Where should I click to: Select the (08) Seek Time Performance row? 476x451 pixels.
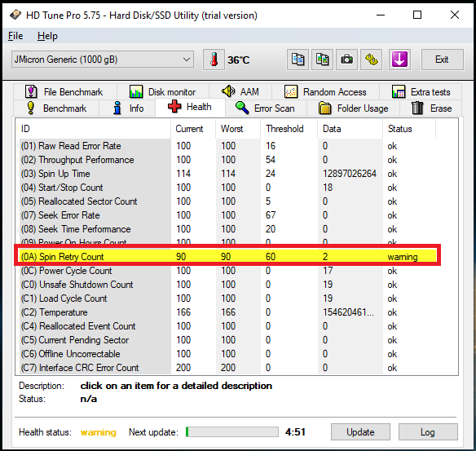(227, 229)
